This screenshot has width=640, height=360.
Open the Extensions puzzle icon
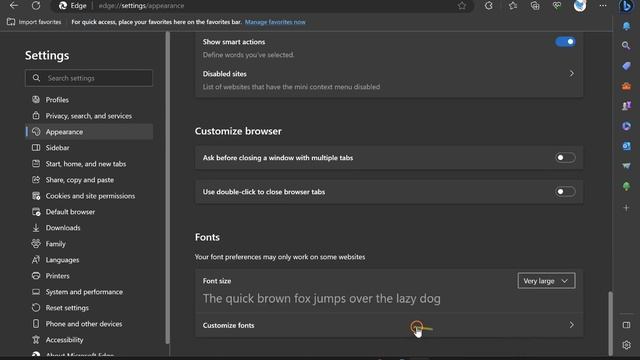point(489,5)
